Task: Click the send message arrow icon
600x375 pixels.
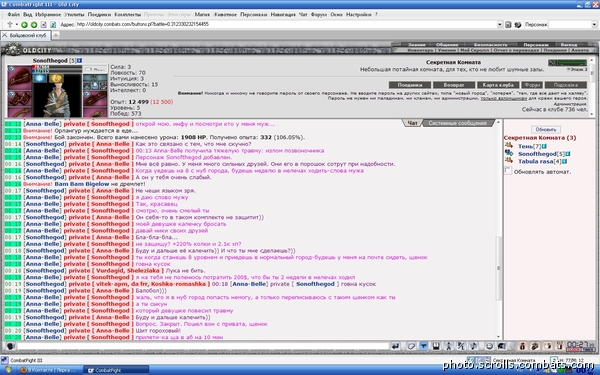Action: pyautogui.click(x=396, y=346)
